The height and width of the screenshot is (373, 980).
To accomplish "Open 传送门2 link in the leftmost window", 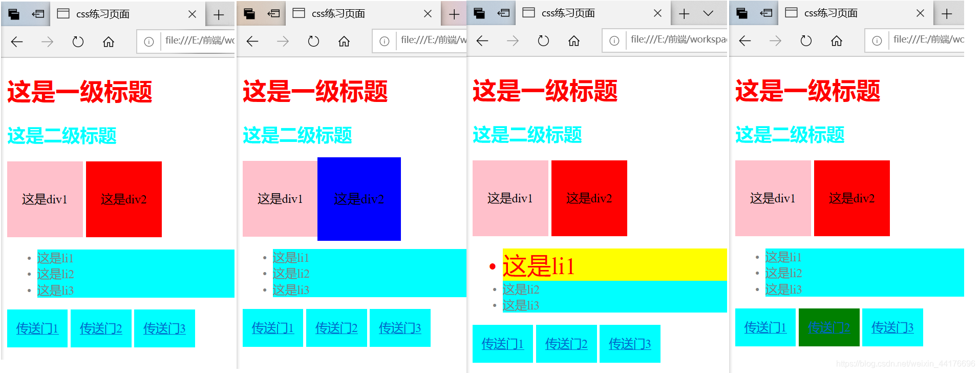I will tap(101, 328).
